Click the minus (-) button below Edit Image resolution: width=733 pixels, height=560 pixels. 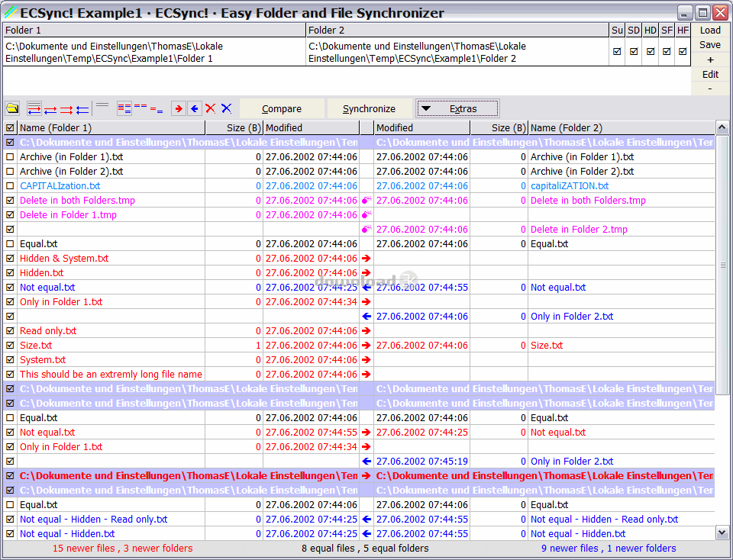[710, 89]
